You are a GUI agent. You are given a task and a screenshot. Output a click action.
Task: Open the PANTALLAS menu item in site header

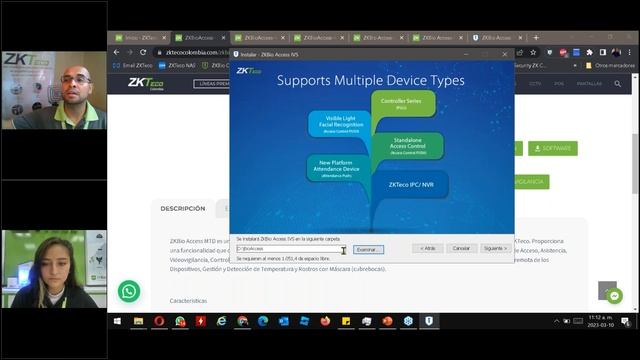(x=589, y=84)
